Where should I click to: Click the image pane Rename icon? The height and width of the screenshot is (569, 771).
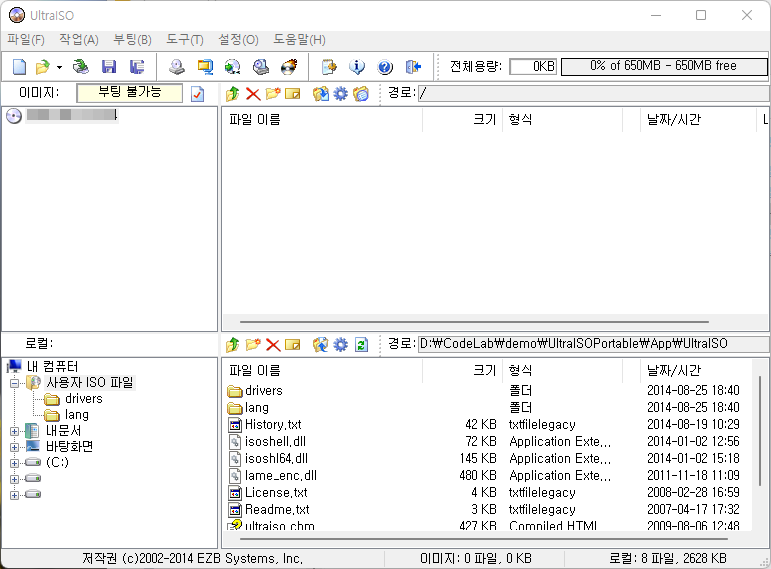click(x=293, y=93)
